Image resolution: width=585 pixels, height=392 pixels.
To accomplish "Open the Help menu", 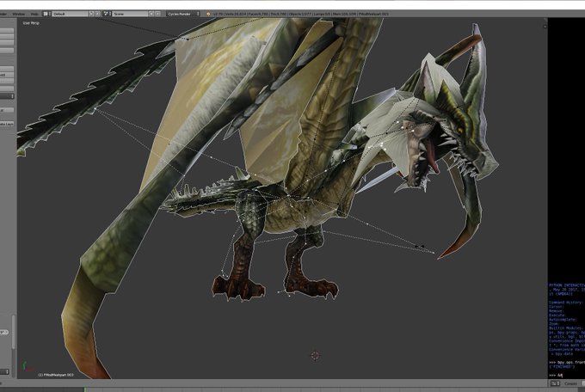I will [34, 14].
